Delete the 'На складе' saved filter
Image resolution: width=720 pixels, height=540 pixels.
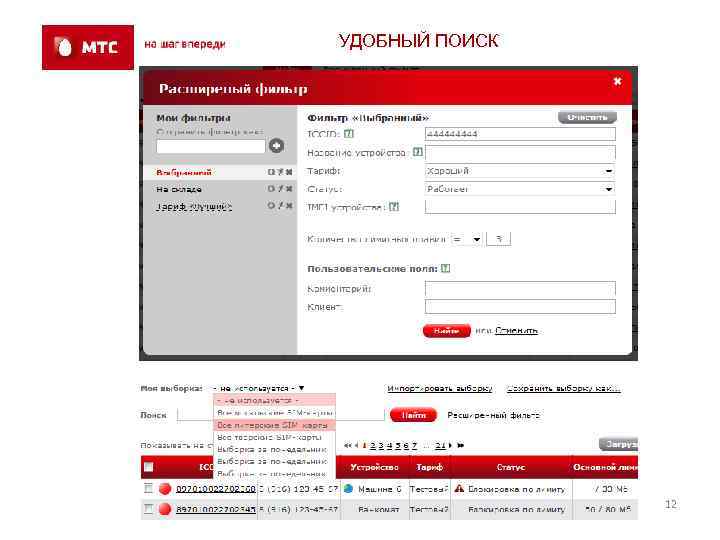(289, 189)
